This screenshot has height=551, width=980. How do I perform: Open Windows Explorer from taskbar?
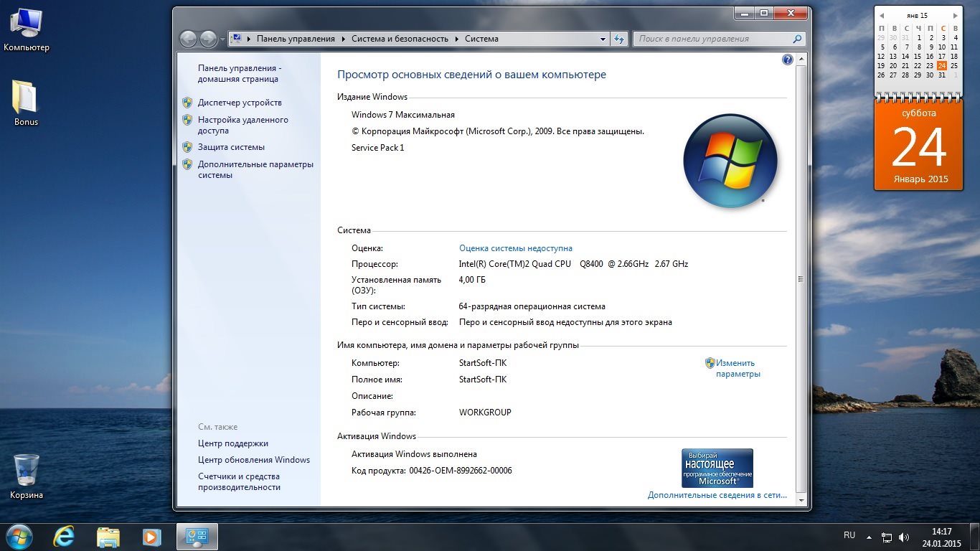click(x=108, y=536)
